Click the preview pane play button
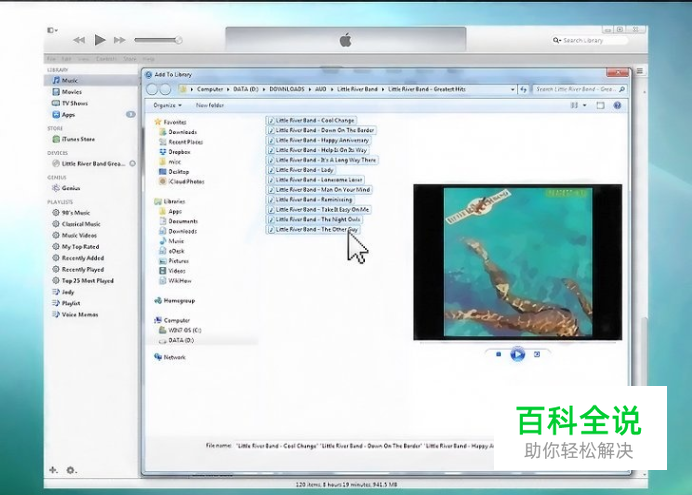The image size is (692, 495). click(x=518, y=354)
